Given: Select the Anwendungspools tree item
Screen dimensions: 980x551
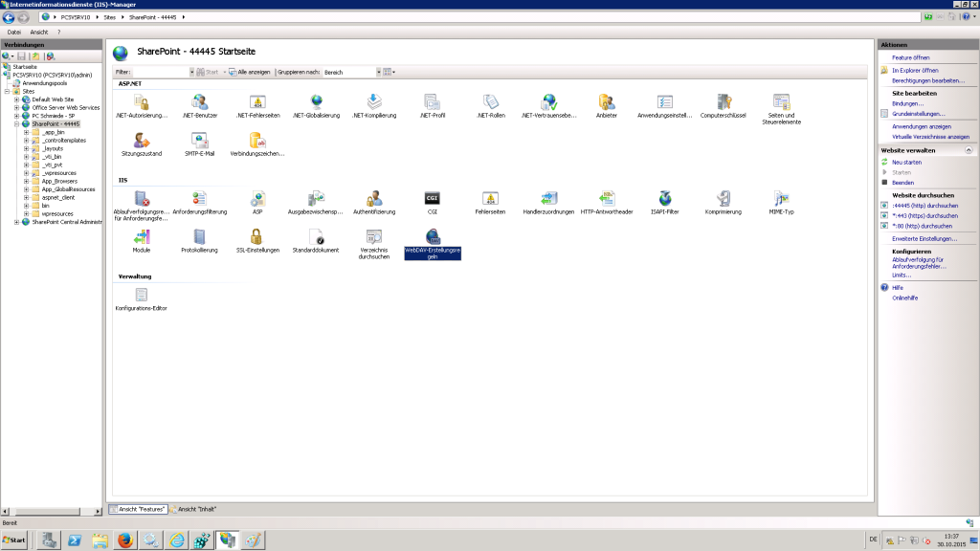Looking at the screenshot, I should (x=44, y=83).
